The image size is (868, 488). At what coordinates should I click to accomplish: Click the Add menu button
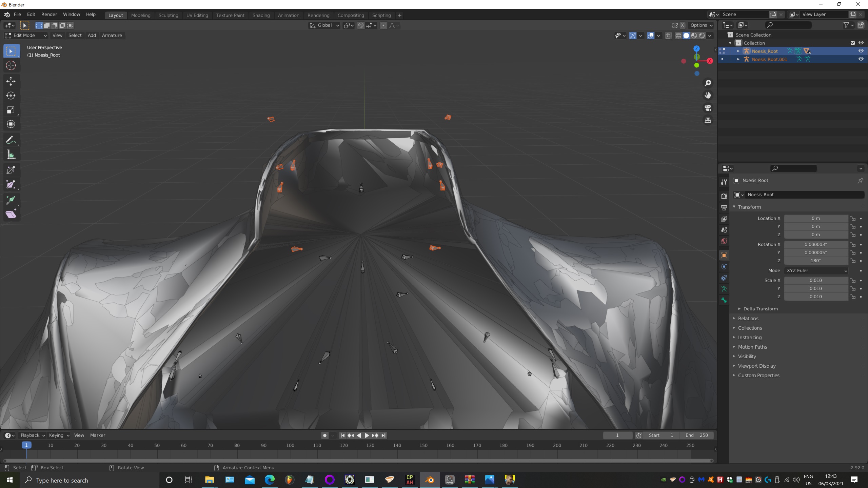tap(92, 35)
